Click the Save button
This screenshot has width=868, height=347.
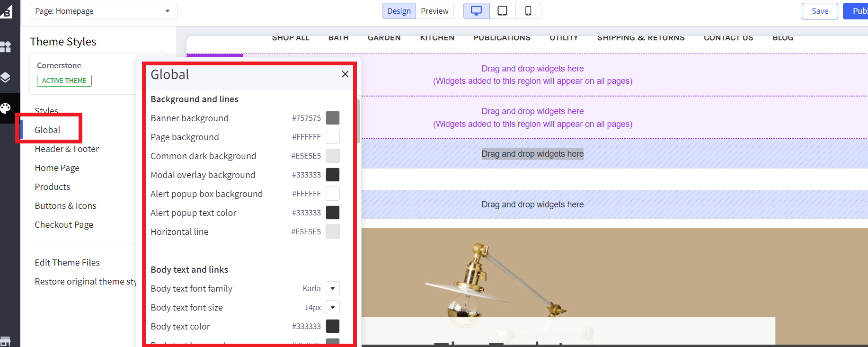coord(820,11)
